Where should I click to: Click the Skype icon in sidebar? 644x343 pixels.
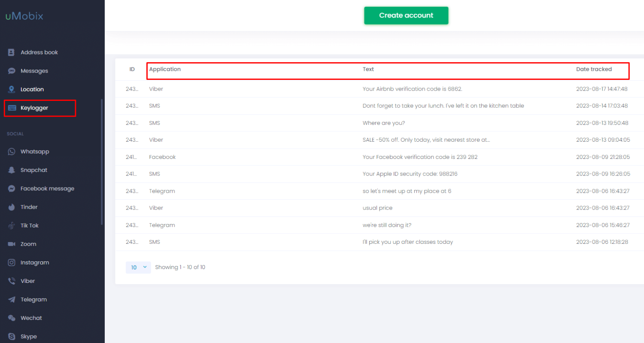12,337
